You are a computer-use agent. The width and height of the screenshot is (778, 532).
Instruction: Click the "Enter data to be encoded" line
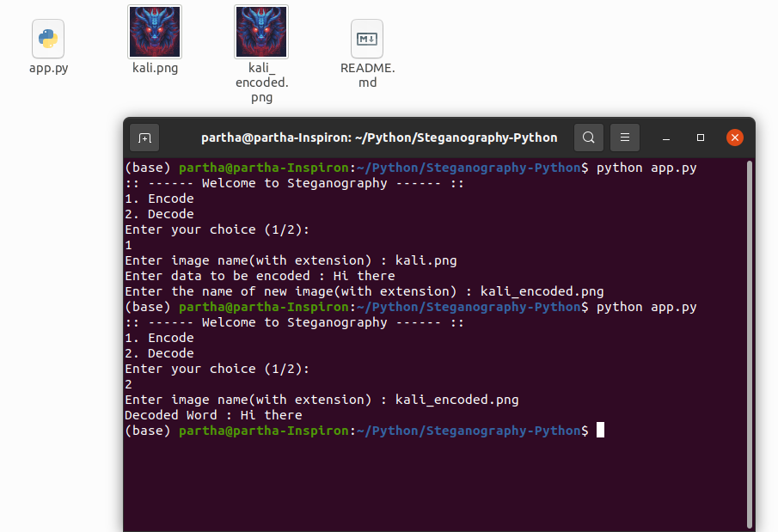point(260,276)
